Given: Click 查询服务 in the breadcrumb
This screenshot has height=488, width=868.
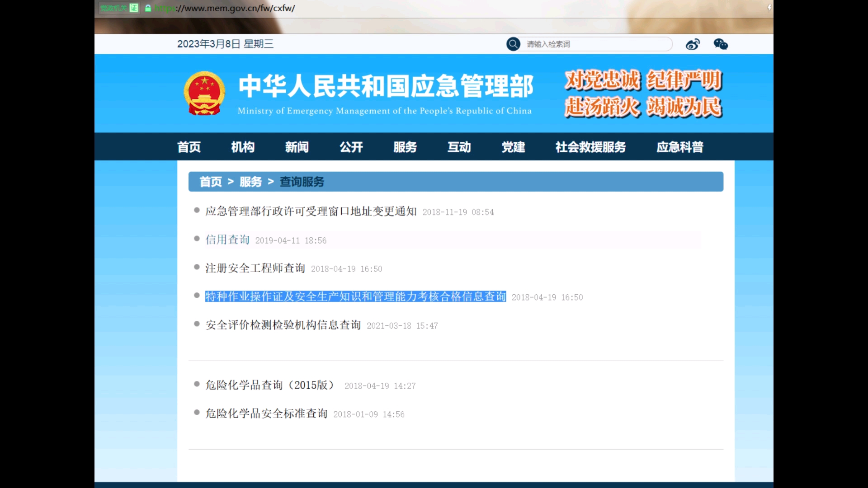Looking at the screenshot, I should [x=302, y=182].
